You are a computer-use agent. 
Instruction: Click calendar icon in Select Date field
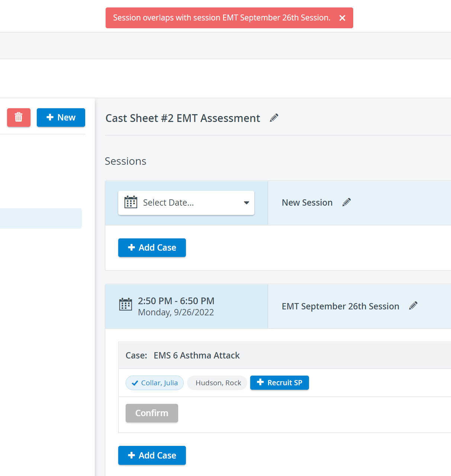[131, 202]
